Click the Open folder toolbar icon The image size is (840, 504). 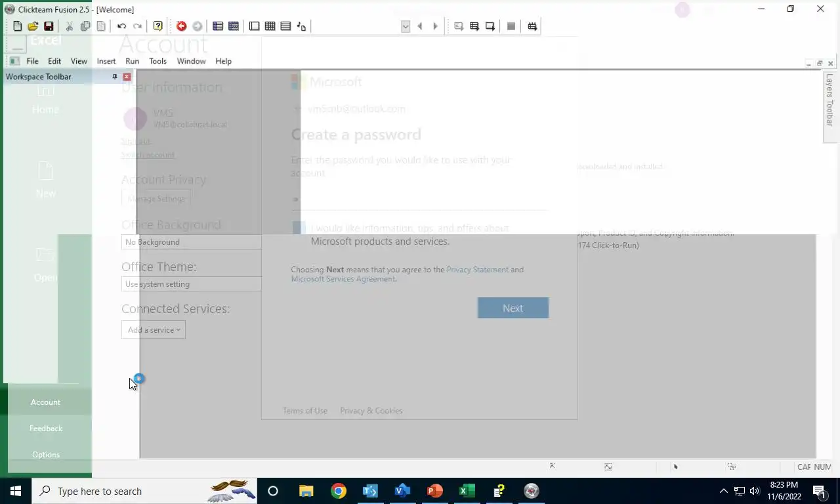pos(33,26)
